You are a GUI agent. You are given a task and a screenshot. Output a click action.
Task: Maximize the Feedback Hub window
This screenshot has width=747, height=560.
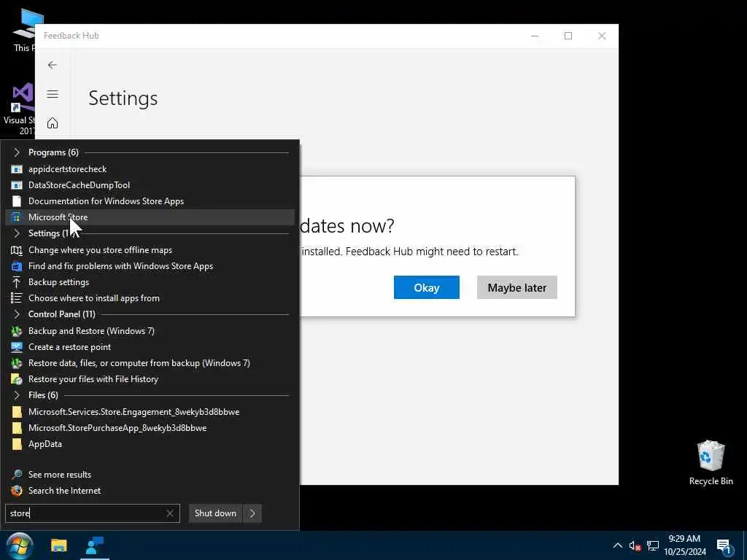[x=568, y=36]
